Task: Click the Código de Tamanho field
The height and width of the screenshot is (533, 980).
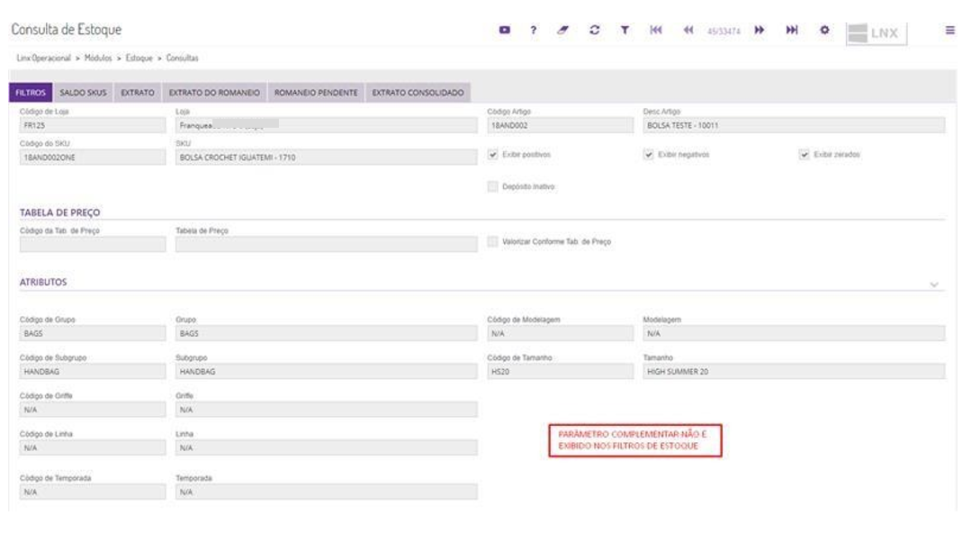Action: pyautogui.click(x=560, y=372)
